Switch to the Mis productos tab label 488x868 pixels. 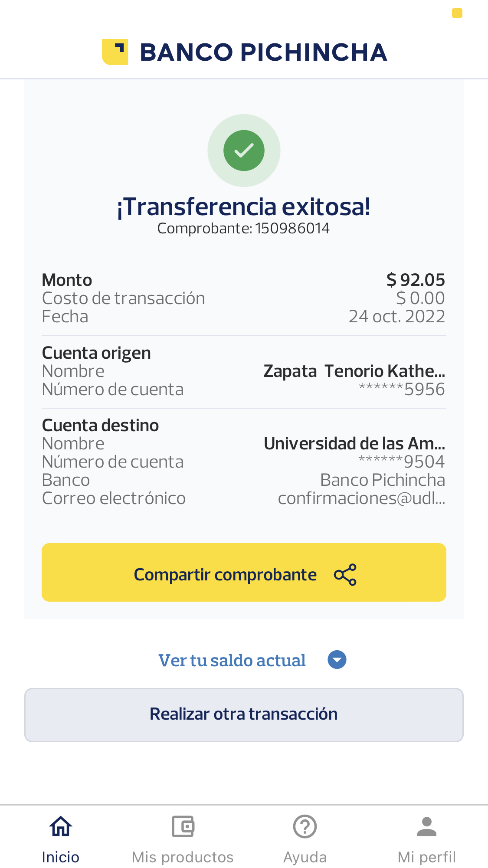[x=183, y=857]
